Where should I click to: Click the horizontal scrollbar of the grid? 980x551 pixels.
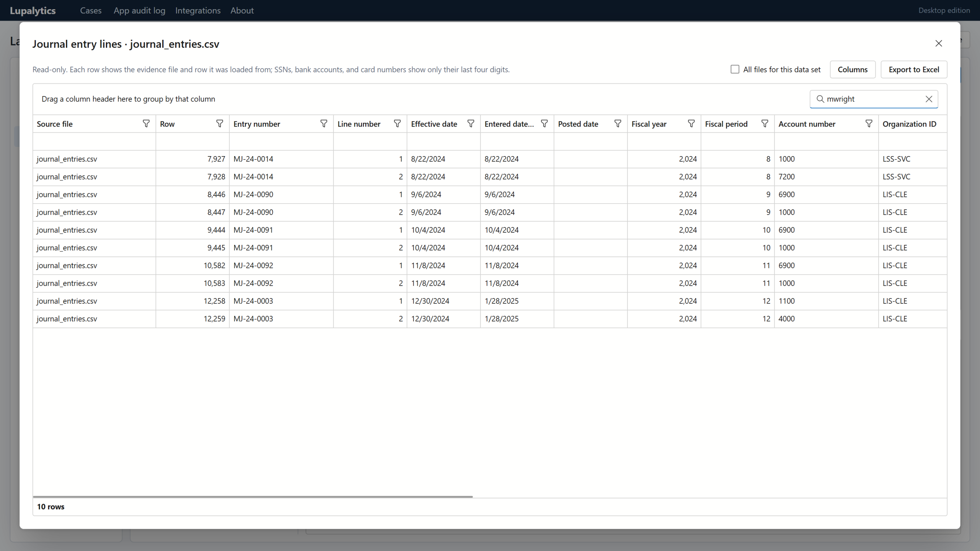pos(253,497)
